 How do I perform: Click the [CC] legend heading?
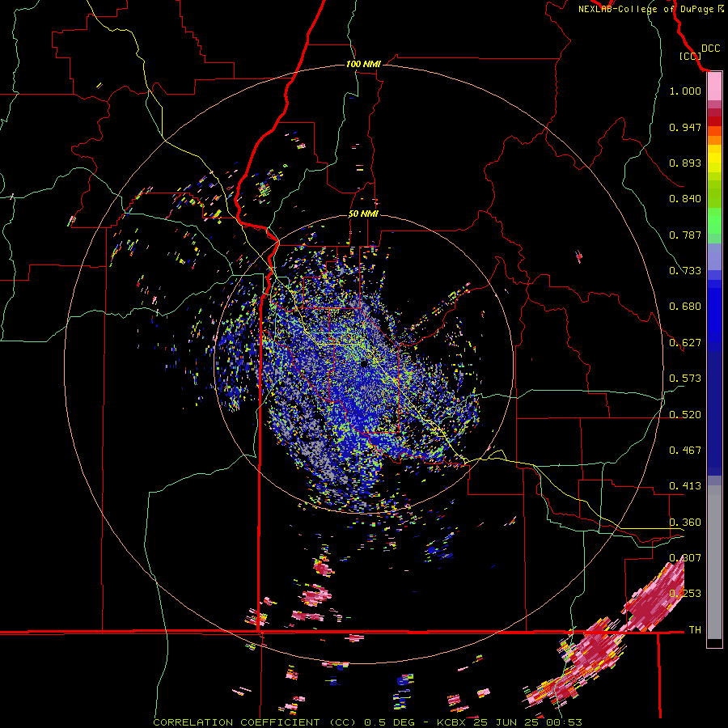coord(691,56)
